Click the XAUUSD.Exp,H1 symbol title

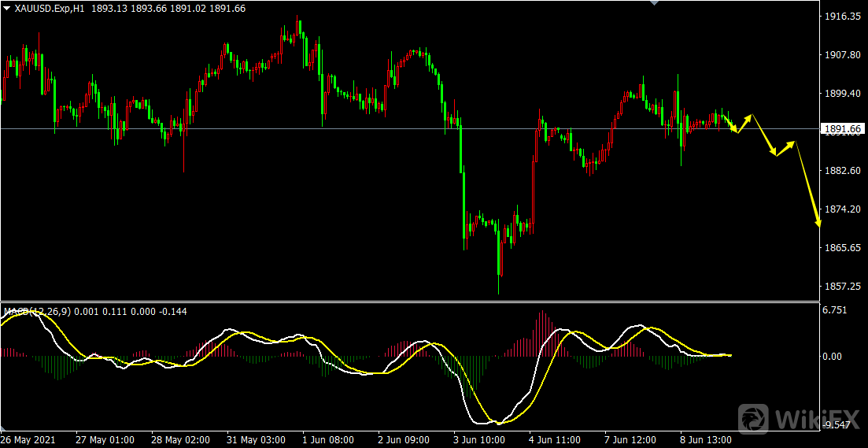(50, 8)
